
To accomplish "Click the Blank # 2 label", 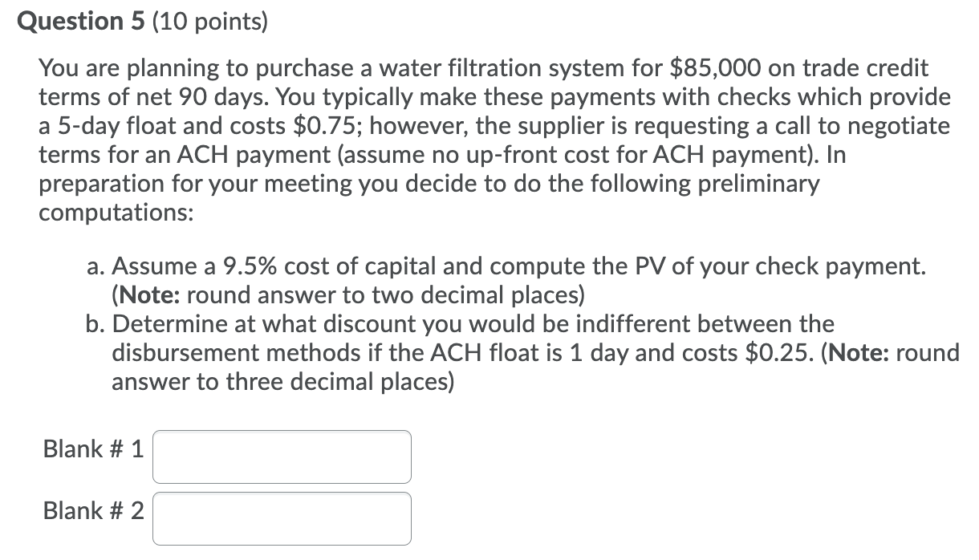I will 93,511.
